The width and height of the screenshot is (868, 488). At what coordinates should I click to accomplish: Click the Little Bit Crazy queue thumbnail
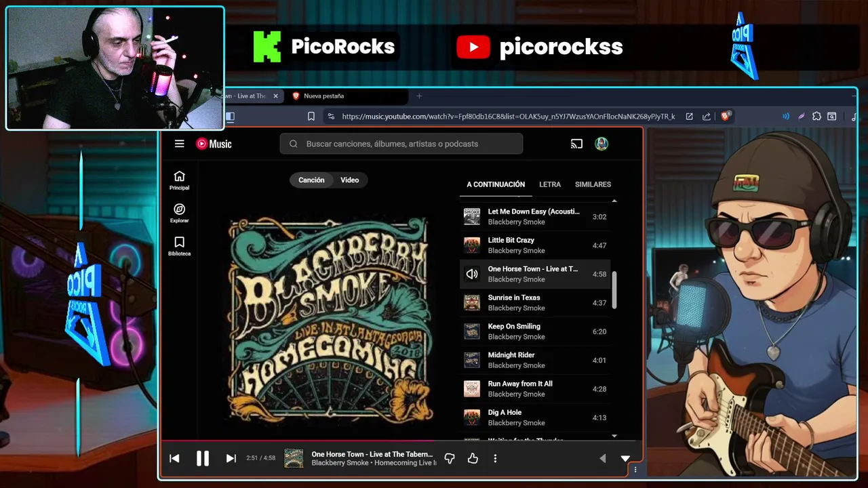[x=472, y=245]
